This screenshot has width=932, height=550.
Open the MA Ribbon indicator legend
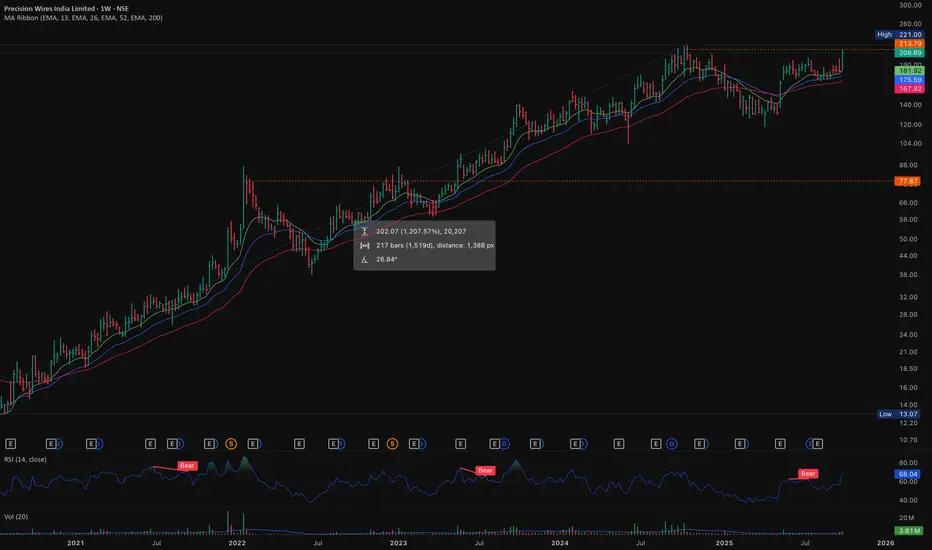[x=82, y=20]
